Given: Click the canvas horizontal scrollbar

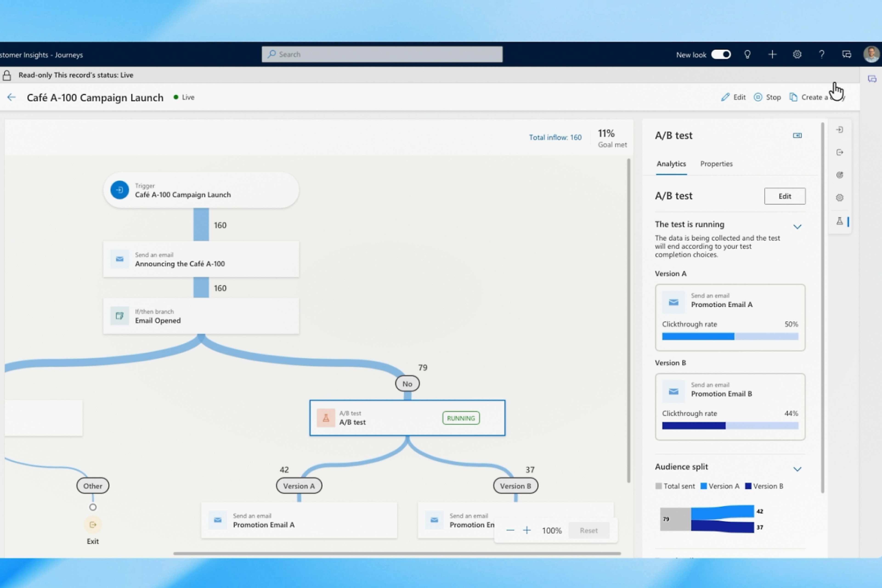Looking at the screenshot, I should [397, 553].
